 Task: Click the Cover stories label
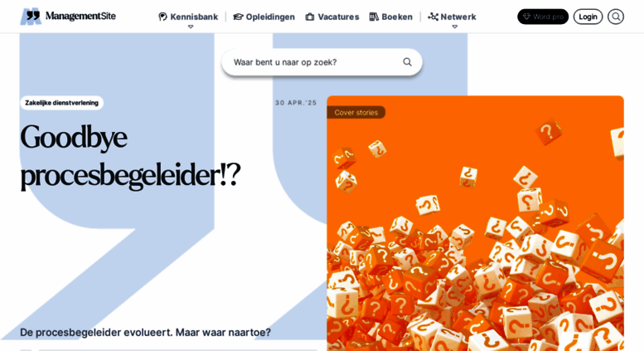pyautogui.click(x=356, y=112)
